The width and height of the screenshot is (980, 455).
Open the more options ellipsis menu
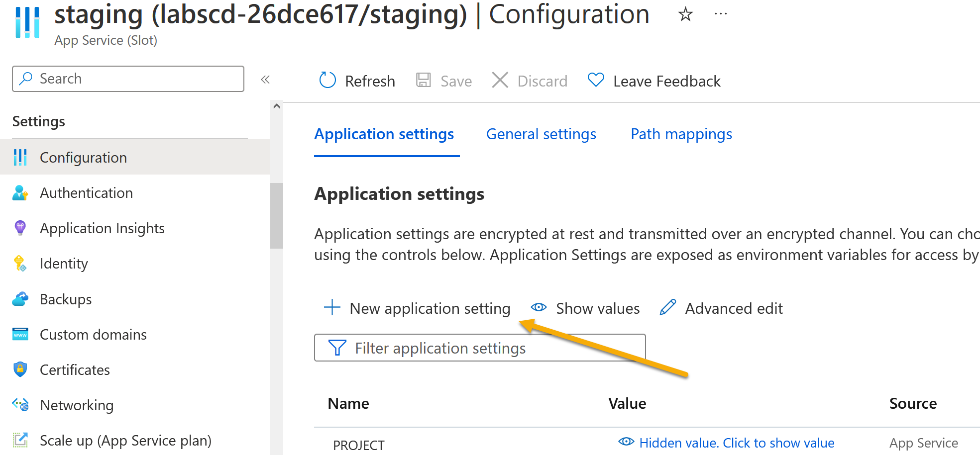pos(720,14)
